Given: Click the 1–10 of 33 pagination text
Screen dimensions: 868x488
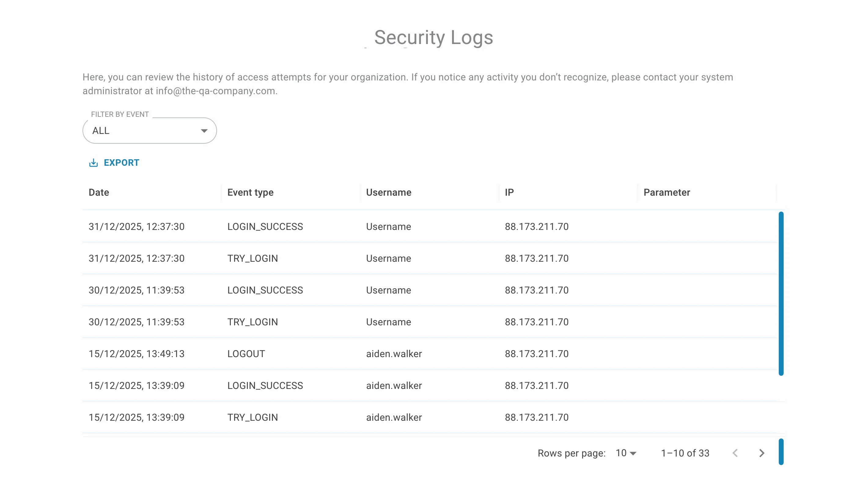Looking at the screenshot, I should pyautogui.click(x=685, y=453).
